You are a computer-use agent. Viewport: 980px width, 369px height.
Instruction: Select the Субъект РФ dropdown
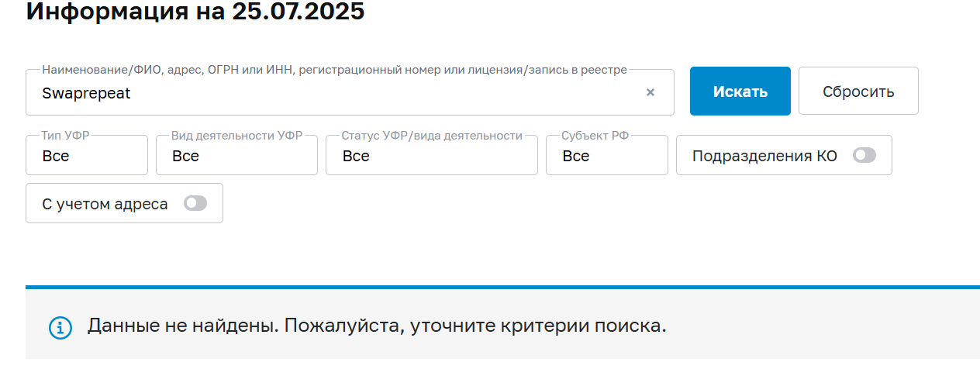coord(606,156)
